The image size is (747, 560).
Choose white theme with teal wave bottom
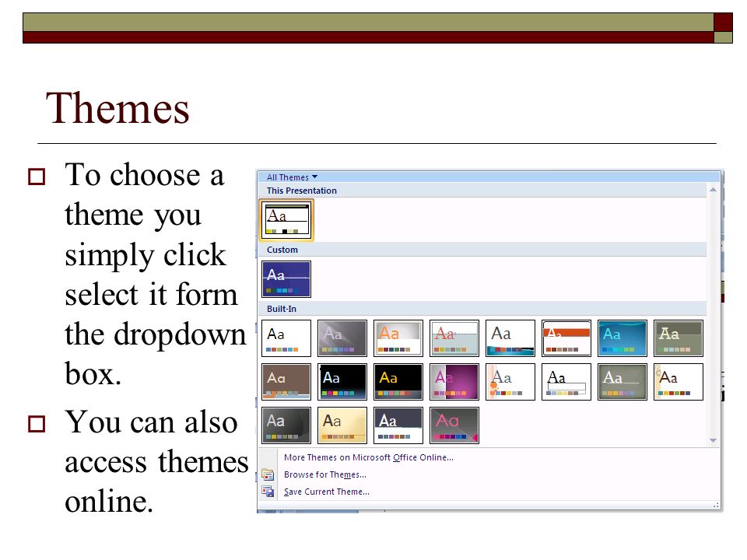click(x=510, y=338)
